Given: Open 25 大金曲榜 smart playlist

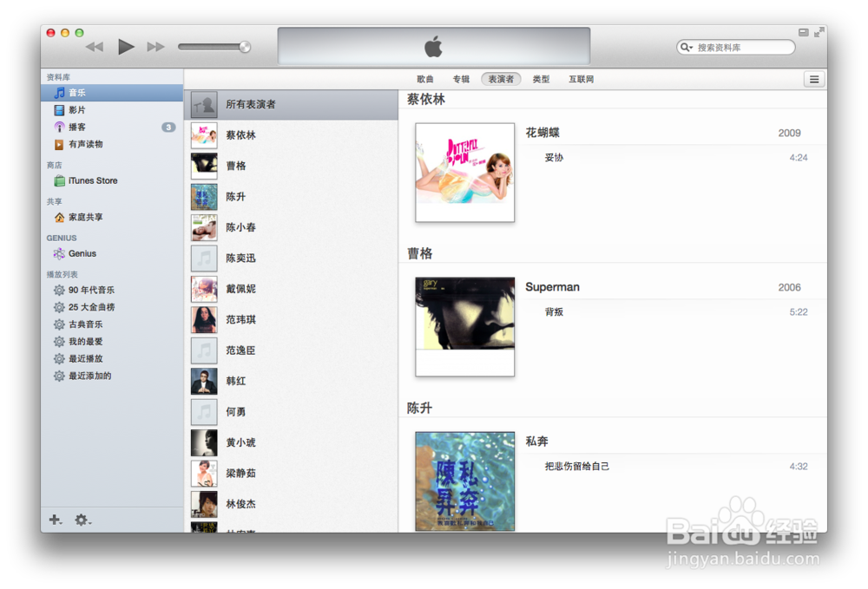Looking at the screenshot, I should 112,307.
